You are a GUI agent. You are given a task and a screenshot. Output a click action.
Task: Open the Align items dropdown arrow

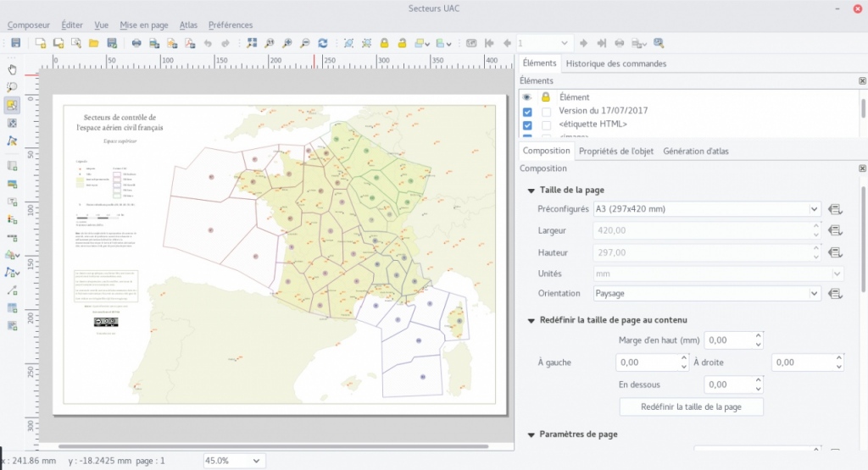pos(449,44)
